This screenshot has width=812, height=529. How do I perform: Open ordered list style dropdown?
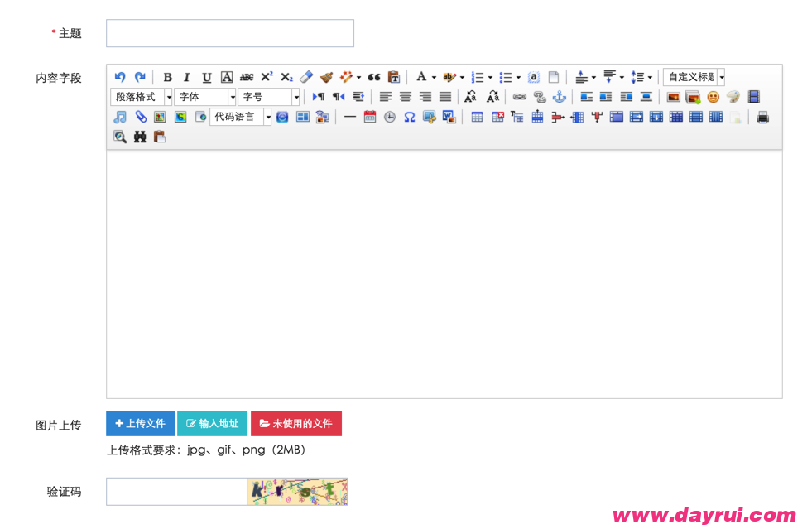(490, 77)
